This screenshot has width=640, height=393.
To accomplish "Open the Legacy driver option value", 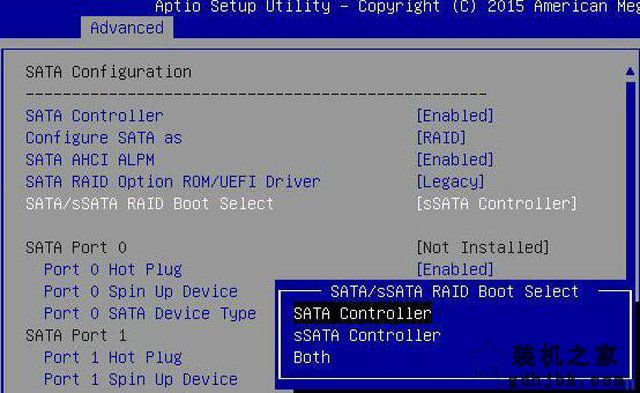I will pos(450,182).
